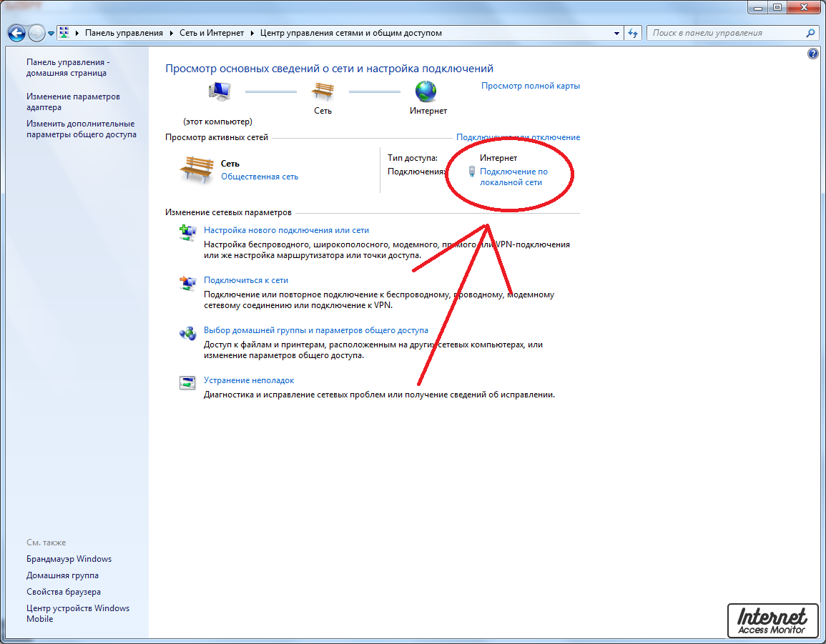Screen dimensions: 826x644
Task: Select 'Сеть и Интернет' breadcrumb
Action: (x=212, y=33)
